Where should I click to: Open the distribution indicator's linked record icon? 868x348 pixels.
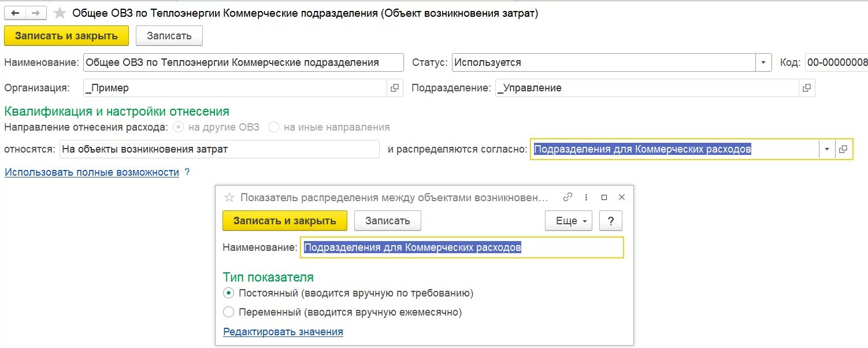[843, 149]
